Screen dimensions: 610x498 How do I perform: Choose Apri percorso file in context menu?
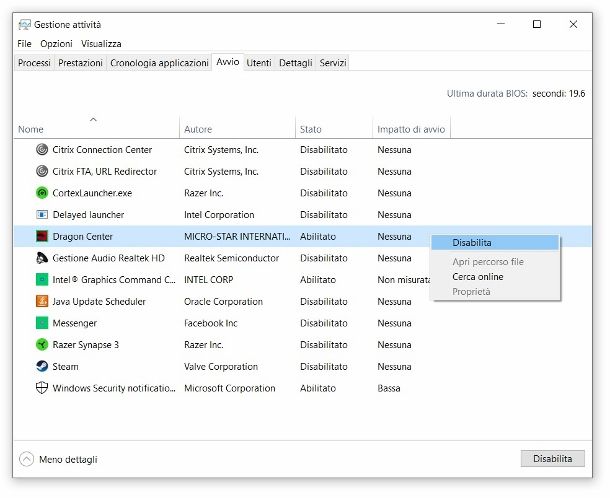pyautogui.click(x=495, y=262)
